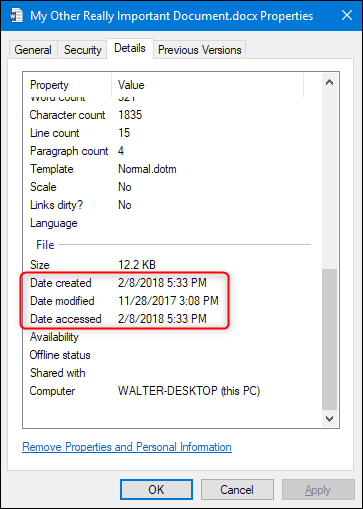Image resolution: width=363 pixels, height=509 pixels.
Task: Click the Date accessed value 2/8/2018 5:33 PM
Action: pos(162,319)
